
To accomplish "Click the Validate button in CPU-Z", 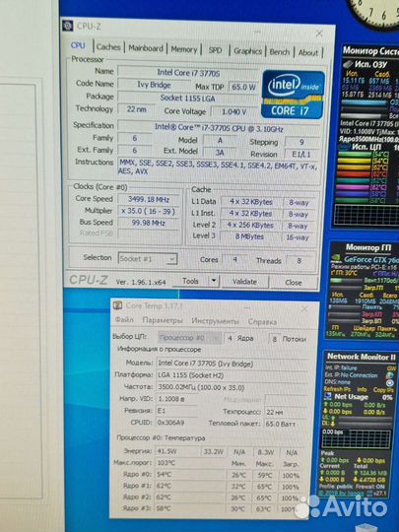I will pyautogui.click(x=244, y=282).
